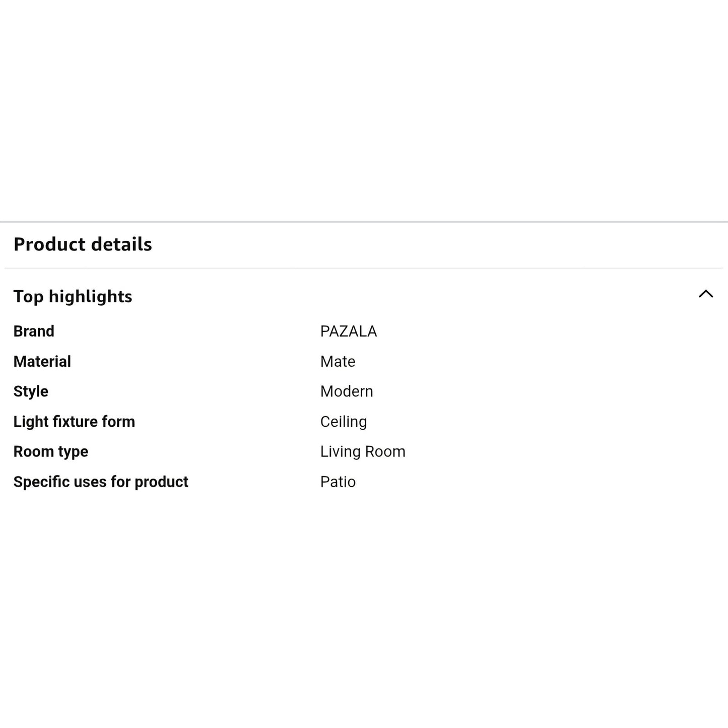Select the Patio value

(338, 482)
